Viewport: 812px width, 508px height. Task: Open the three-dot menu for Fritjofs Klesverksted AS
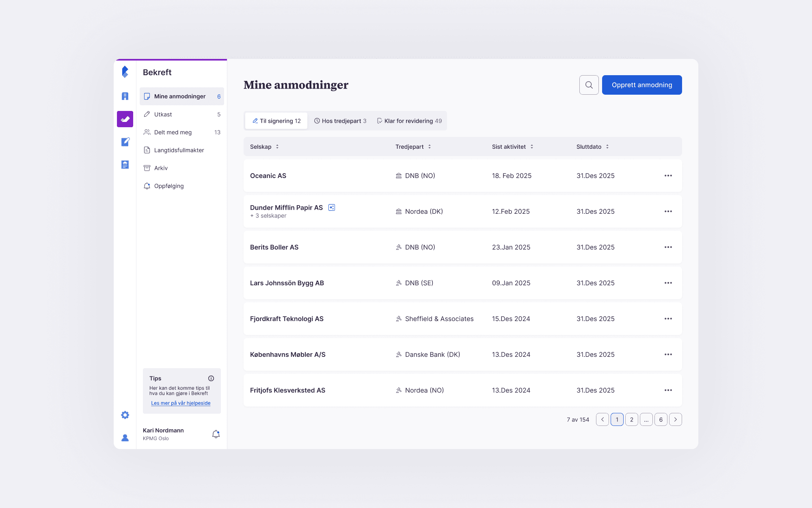click(668, 390)
